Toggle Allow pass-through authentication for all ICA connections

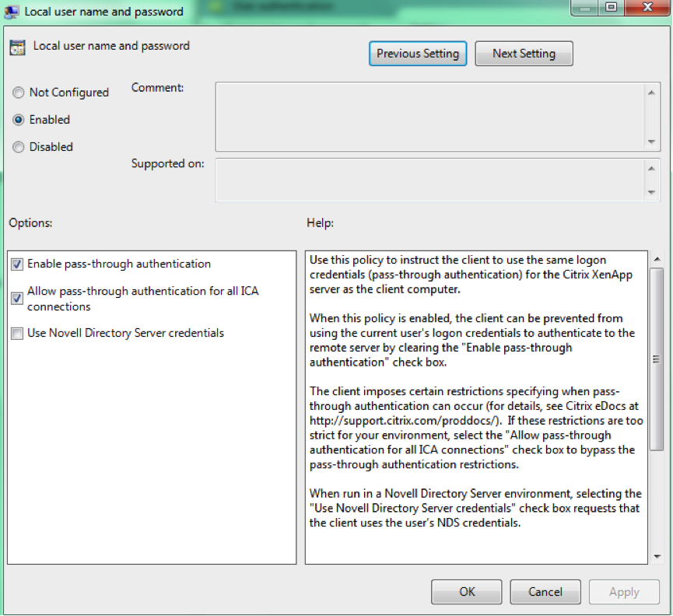click(17, 298)
